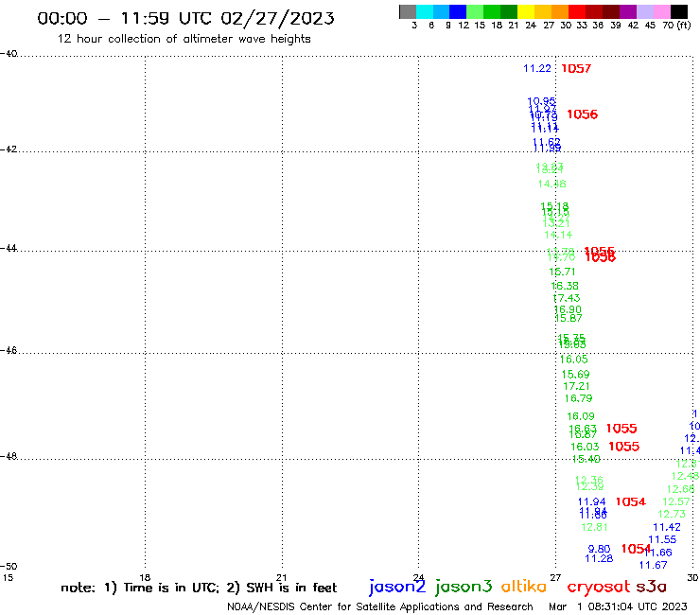Click the '15.40' value on the -48 line
The image size is (700, 615).
click(586, 459)
